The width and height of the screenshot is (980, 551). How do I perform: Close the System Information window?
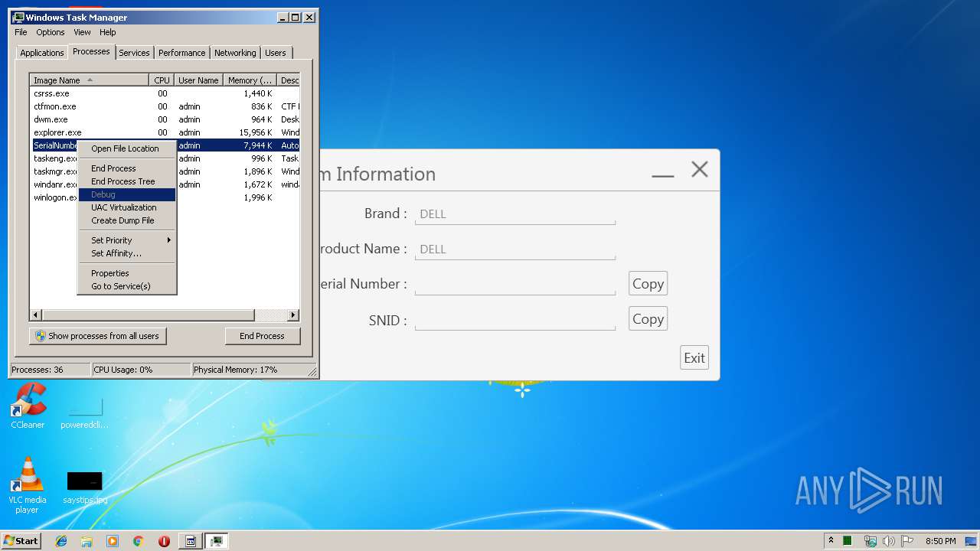tap(700, 170)
